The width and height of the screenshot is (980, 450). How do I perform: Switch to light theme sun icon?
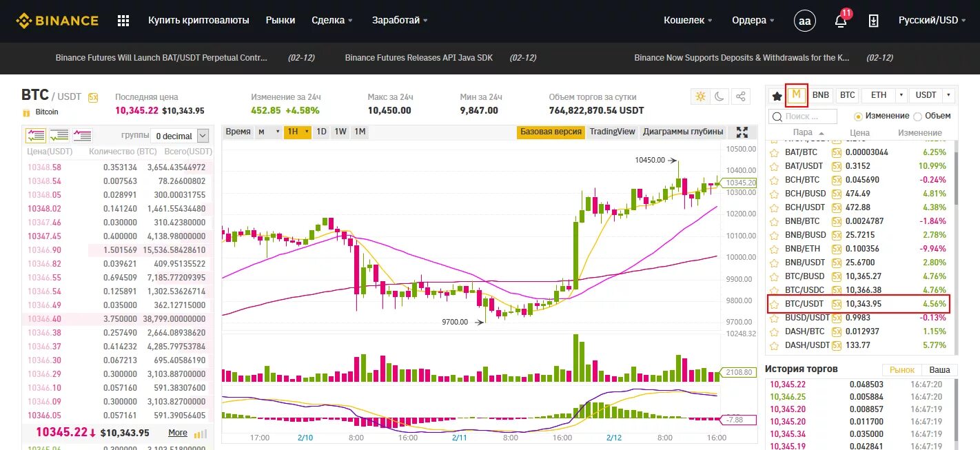click(x=700, y=96)
